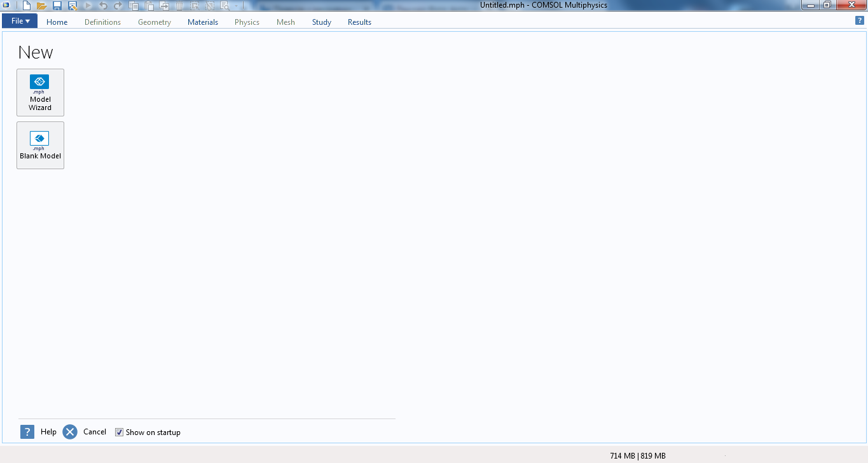Image resolution: width=868 pixels, height=463 pixels.
Task: Click the Copy icon in quick access toolbar
Action: coord(134,6)
